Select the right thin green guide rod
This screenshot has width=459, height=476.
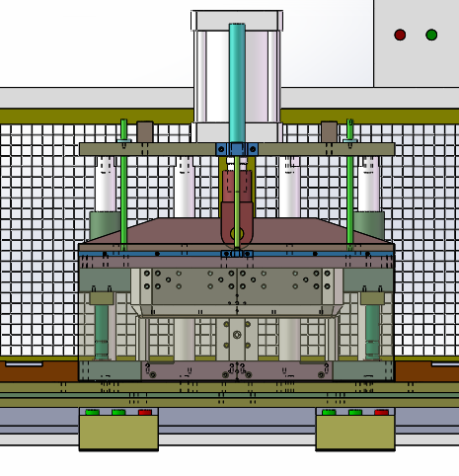(349, 185)
